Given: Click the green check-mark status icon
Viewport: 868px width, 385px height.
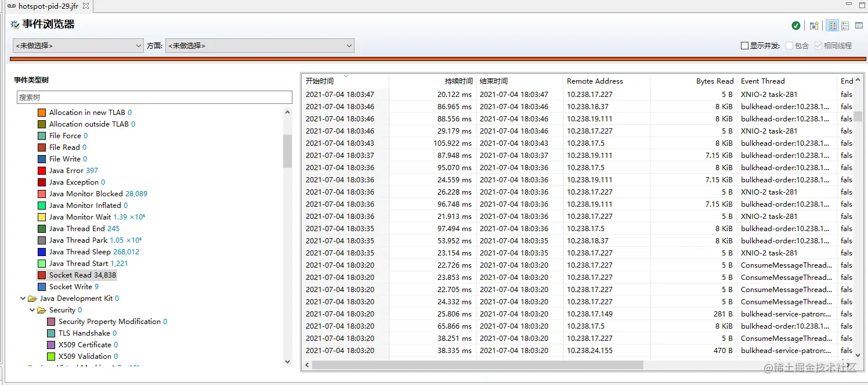Looking at the screenshot, I should tap(796, 26).
